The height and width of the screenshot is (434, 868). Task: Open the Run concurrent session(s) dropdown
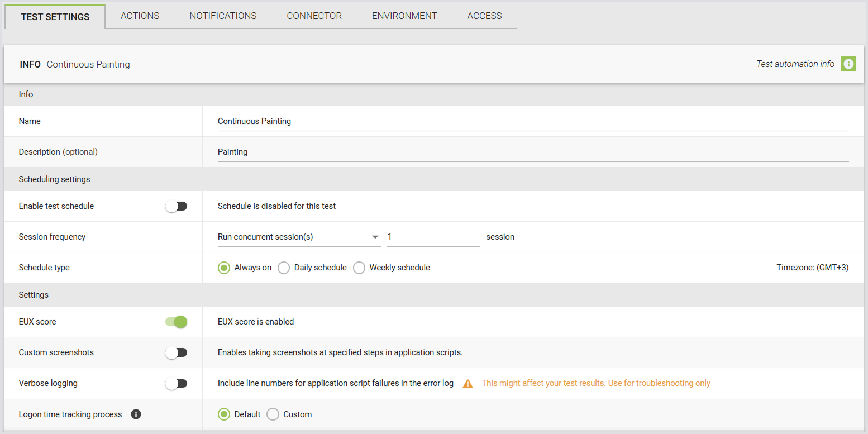[299, 237]
